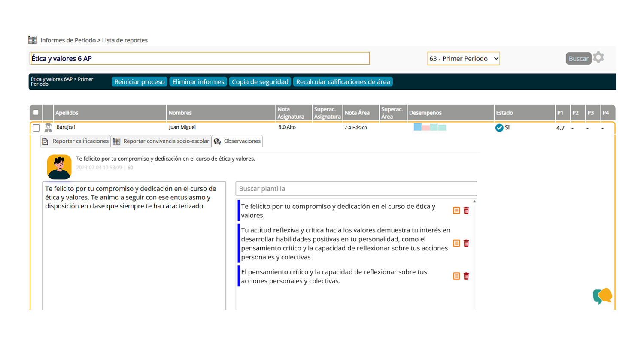This screenshot has width=644, height=343.
Task: Click the settings gear icon beside Buscar
Action: (x=598, y=58)
